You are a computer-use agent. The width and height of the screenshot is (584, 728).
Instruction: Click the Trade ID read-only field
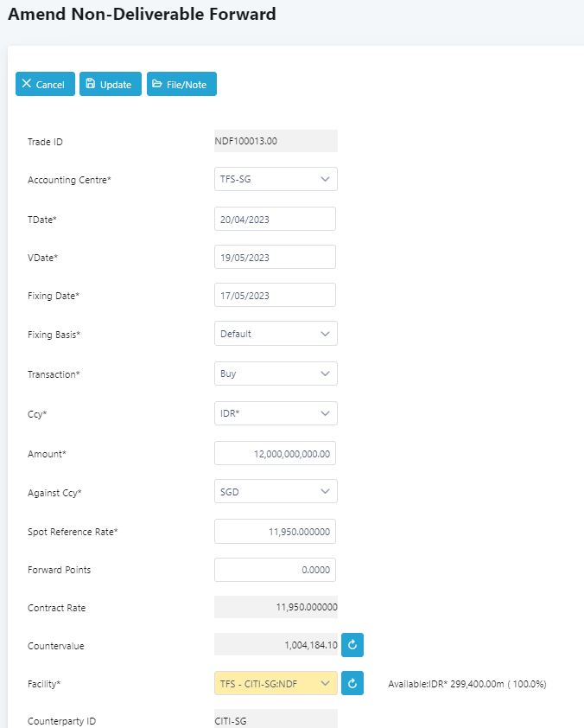tap(276, 141)
